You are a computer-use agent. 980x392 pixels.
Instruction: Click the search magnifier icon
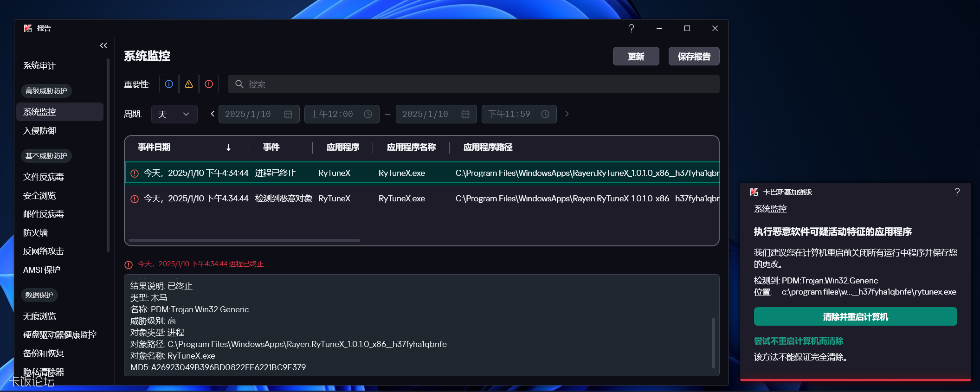pyautogui.click(x=239, y=84)
